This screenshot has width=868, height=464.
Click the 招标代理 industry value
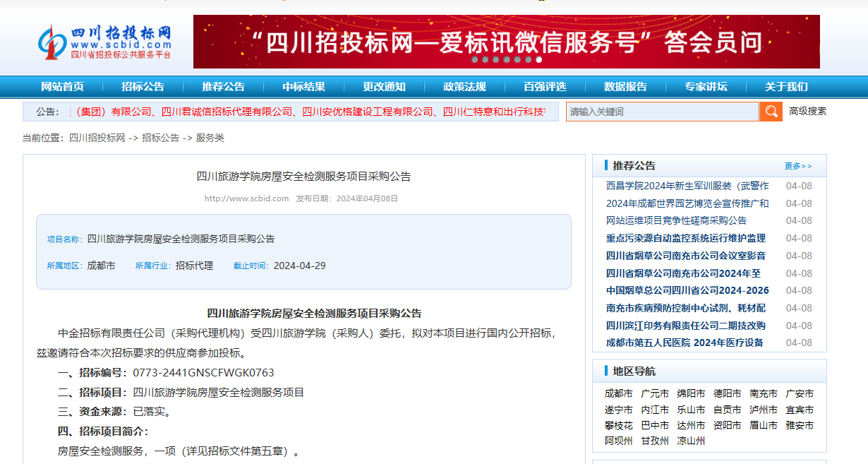(x=194, y=266)
